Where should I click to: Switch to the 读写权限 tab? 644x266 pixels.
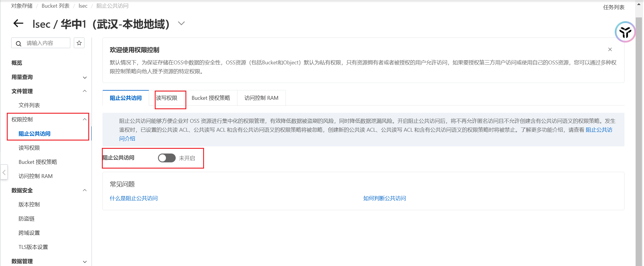tap(167, 98)
